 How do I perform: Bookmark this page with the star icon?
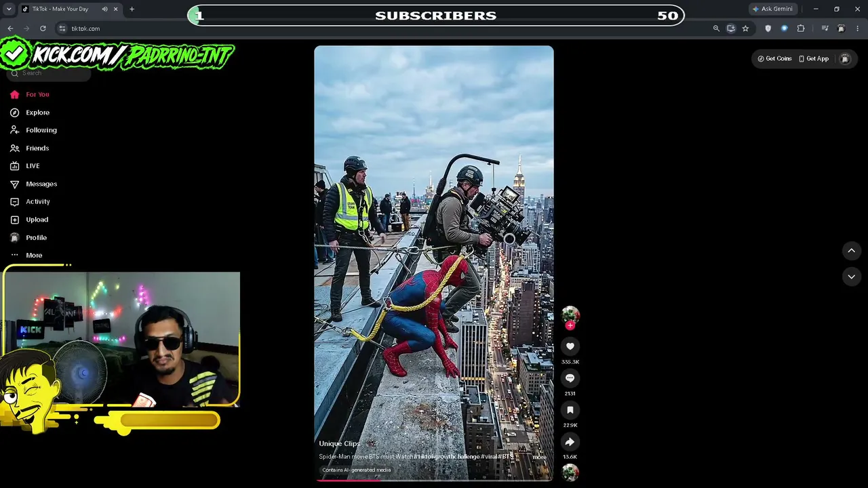tap(745, 28)
